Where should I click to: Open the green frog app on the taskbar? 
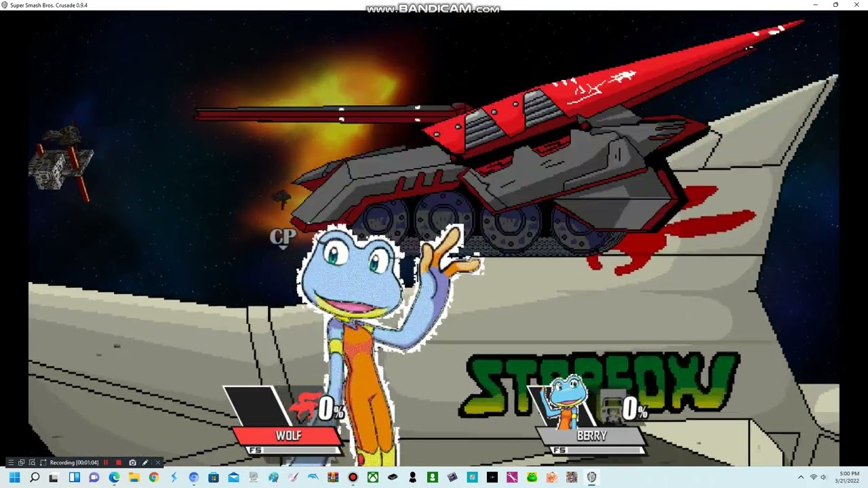coord(532,478)
